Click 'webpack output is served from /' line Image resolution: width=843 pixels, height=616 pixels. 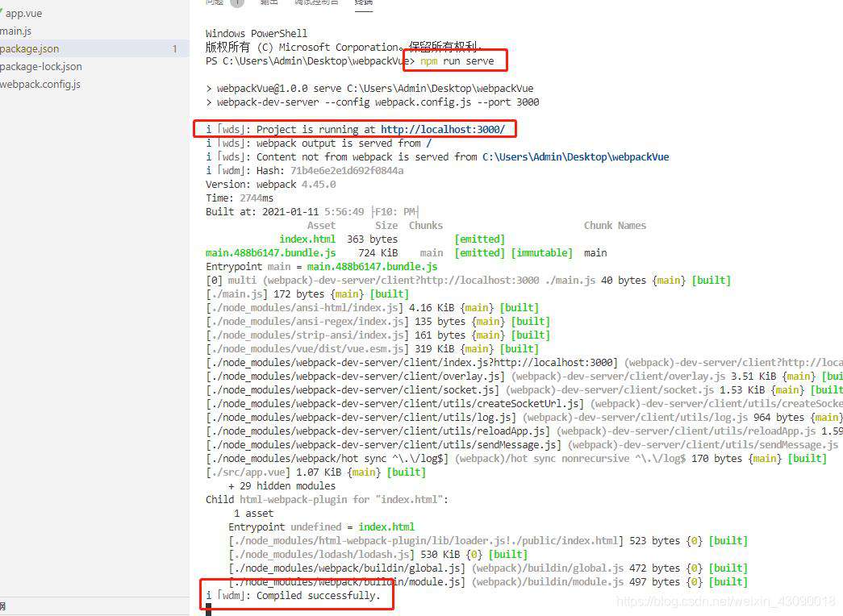tap(319, 143)
